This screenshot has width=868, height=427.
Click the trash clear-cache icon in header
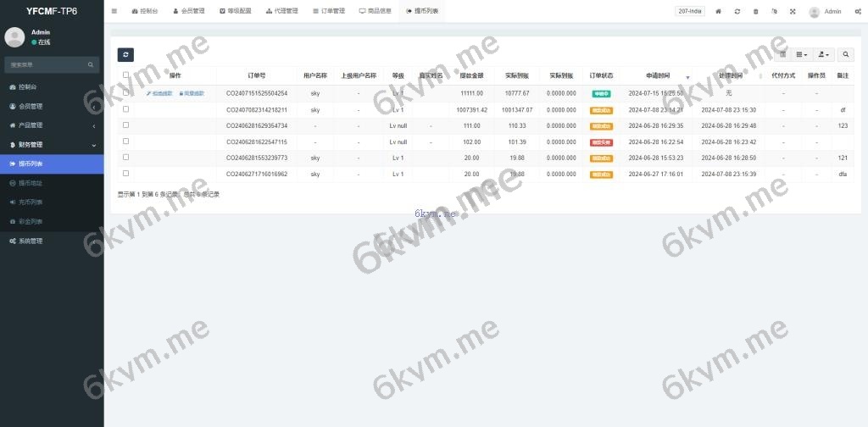pyautogui.click(x=756, y=12)
